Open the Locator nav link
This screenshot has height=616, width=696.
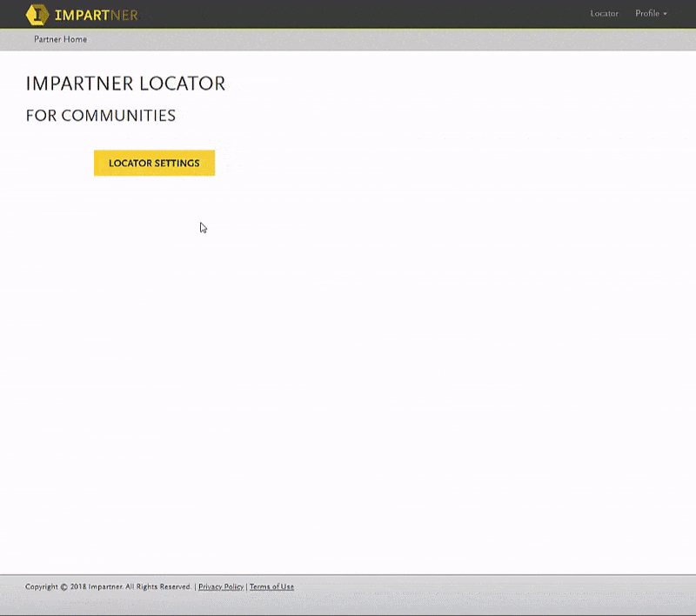click(x=604, y=13)
